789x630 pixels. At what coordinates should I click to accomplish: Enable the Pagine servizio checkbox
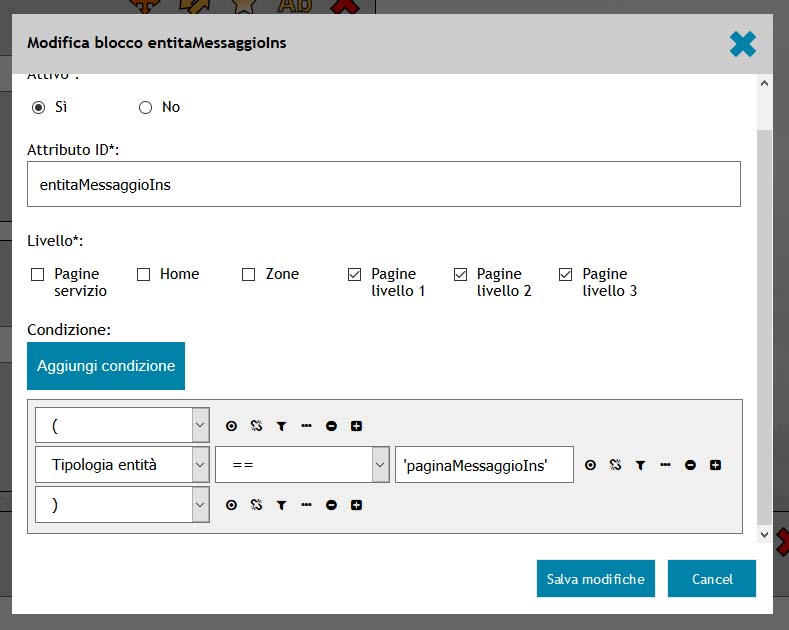tap(38, 274)
